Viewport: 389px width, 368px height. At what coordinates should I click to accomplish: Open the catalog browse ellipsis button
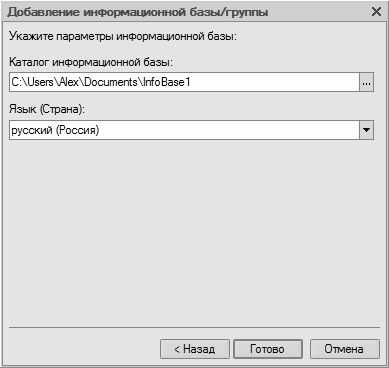click(366, 82)
